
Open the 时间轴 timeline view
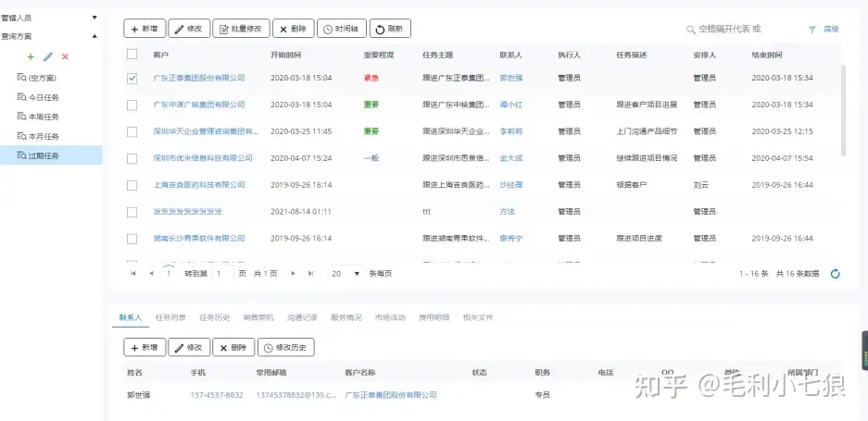coord(342,29)
